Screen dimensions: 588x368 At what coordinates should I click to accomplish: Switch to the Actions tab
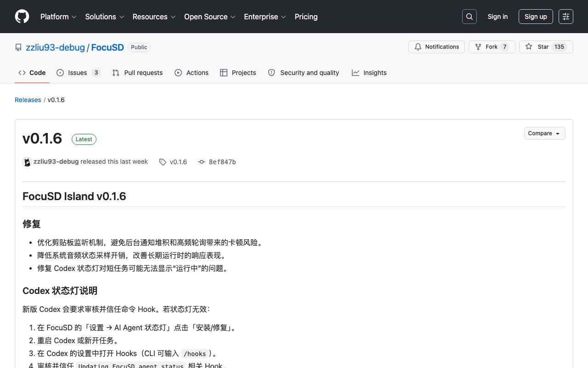pyautogui.click(x=192, y=73)
